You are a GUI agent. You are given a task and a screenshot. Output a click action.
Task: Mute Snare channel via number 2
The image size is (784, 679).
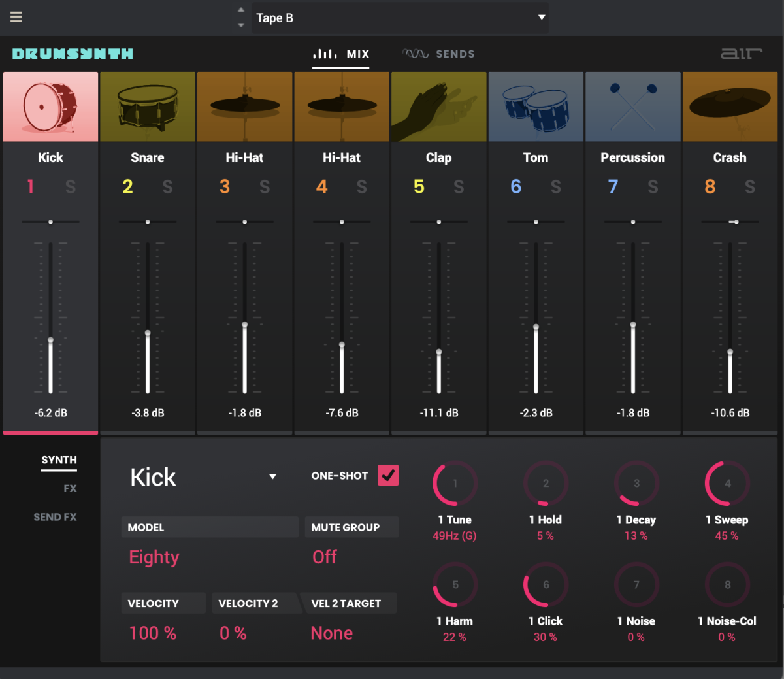pyautogui.click(x=127, y=187)
